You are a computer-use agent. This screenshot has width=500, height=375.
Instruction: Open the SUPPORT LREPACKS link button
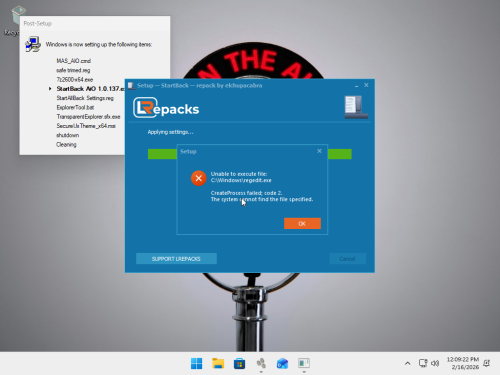coord(176,259)
